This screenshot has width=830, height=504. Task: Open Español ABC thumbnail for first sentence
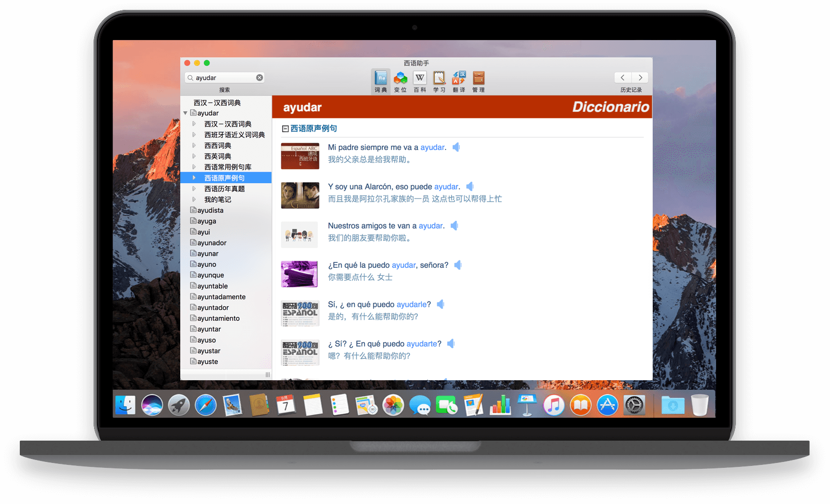click(300, 156)
